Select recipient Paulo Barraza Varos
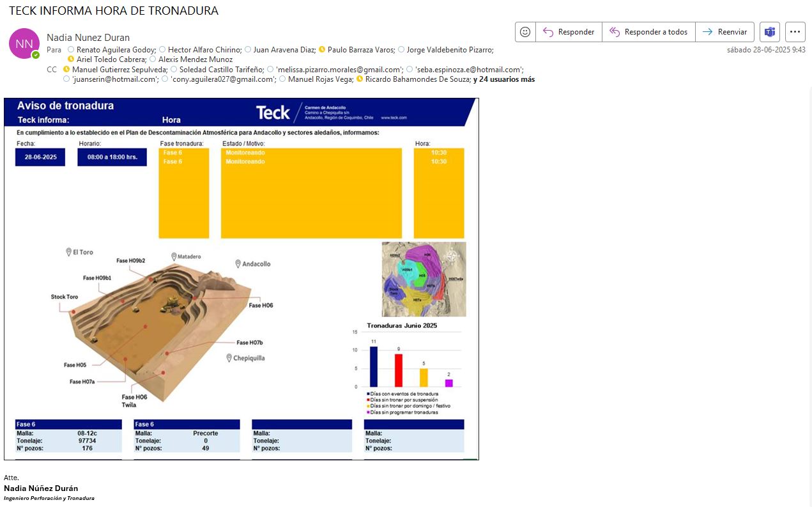 [360, 50]
